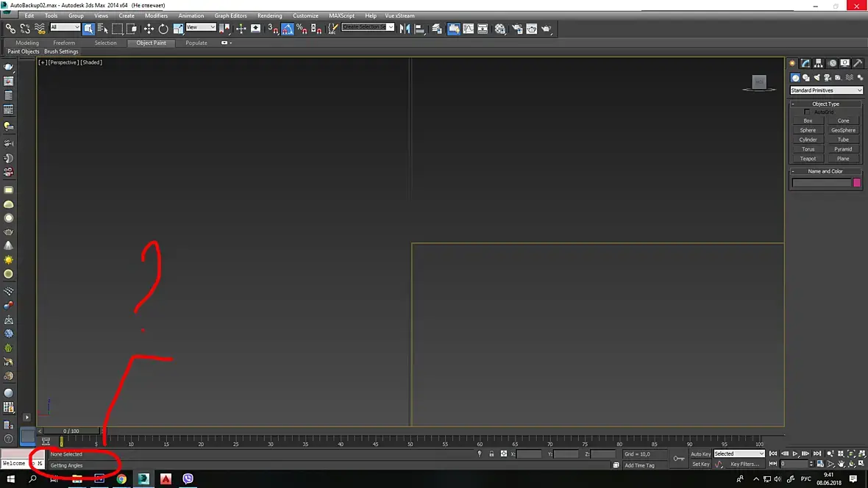Open the Material Editor icon
The image size is (868, 488).
[x=500, y=29]
